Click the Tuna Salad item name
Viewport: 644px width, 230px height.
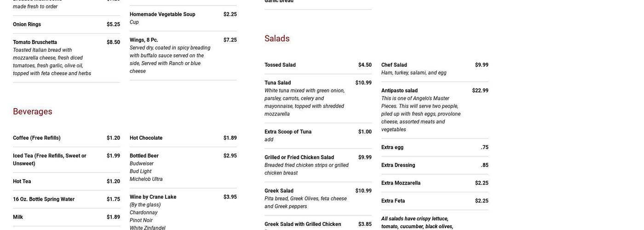coord(278,83)
